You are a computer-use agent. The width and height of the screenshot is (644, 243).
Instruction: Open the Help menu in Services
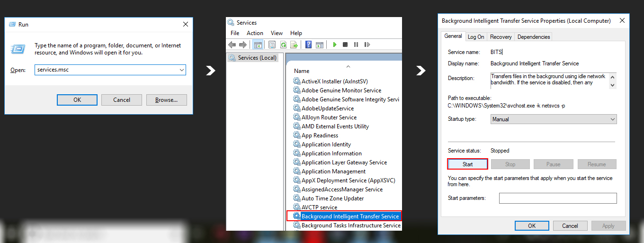pyautogui.click(x=296, y=33)
